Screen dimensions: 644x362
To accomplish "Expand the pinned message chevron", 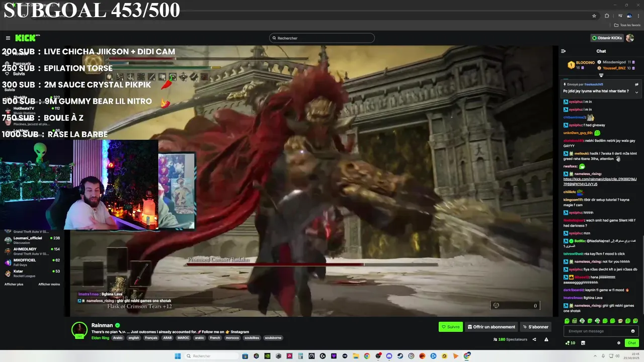I will click(x=636, y=93).
